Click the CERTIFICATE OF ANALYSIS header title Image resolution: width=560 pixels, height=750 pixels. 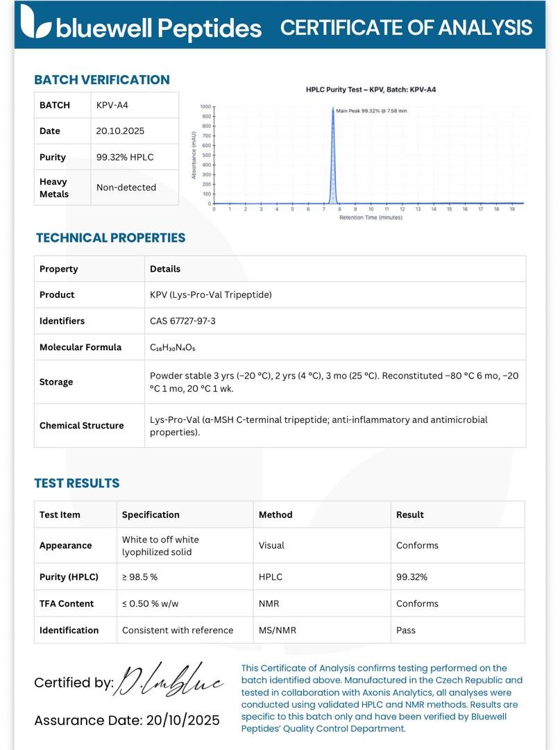point(406,27)
